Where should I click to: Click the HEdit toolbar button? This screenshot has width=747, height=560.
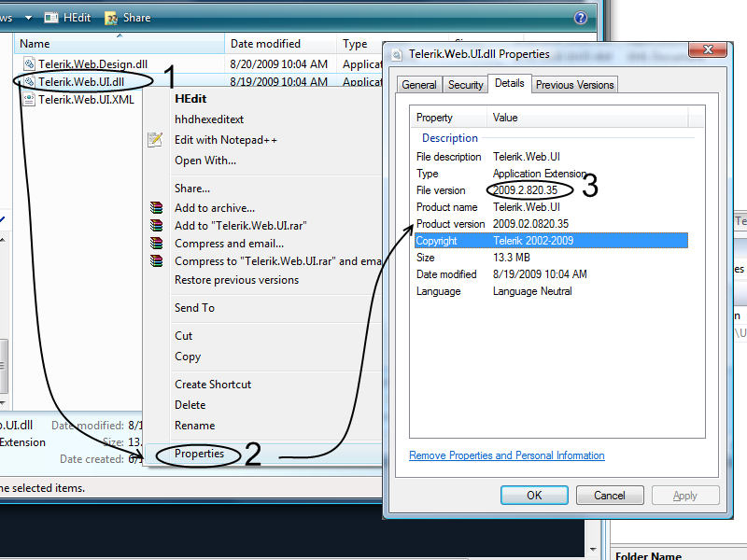[67, 18]
